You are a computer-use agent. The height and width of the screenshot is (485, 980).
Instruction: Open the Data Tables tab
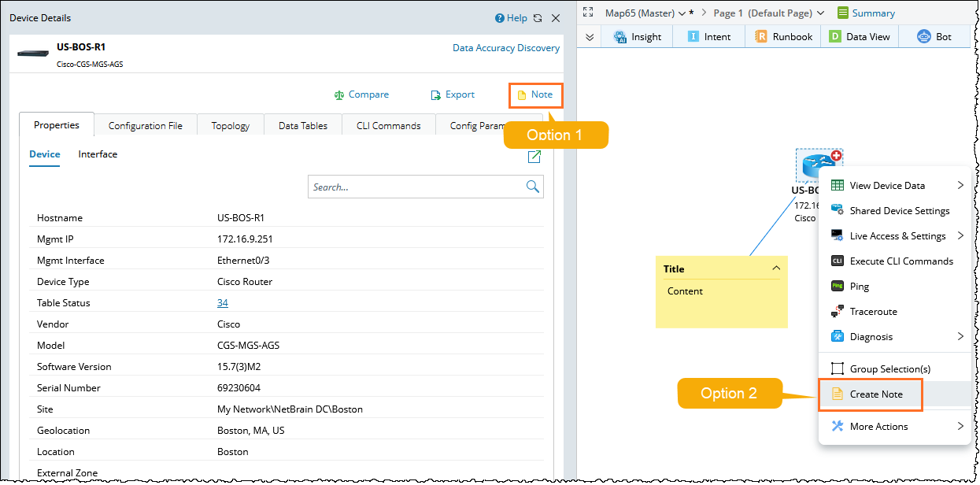coord(303,125)
